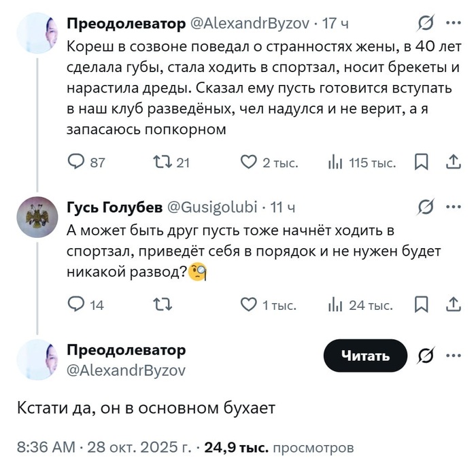Screen dimensions: 476x471
Task: Like the first tweet with 2 тыс. likes
Action: (249, 162)
